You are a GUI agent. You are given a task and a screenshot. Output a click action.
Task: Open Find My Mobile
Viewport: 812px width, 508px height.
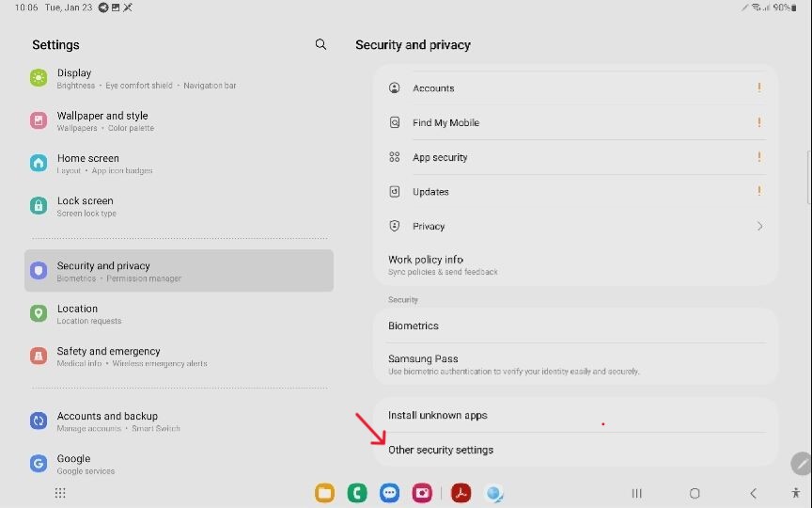pos(575,122)
